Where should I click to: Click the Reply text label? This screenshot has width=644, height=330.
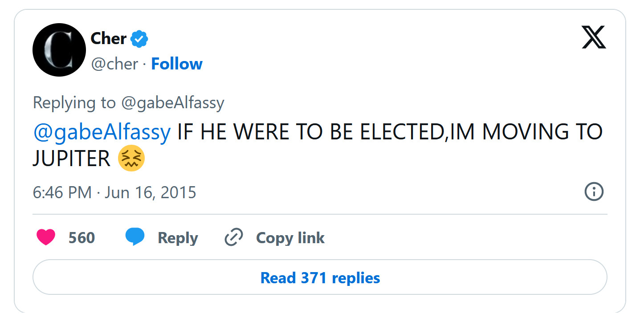pos(178,238)
